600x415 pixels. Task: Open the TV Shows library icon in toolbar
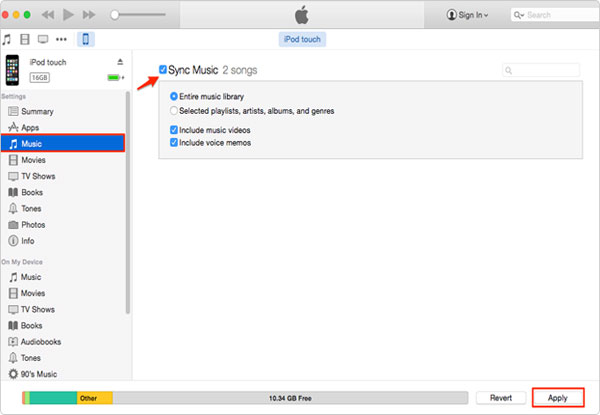point(43,39)
